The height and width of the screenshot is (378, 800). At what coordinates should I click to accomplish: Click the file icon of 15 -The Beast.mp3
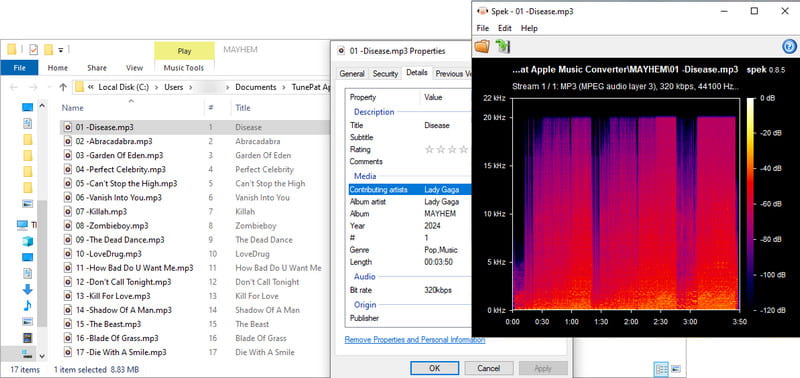(68, 324)
